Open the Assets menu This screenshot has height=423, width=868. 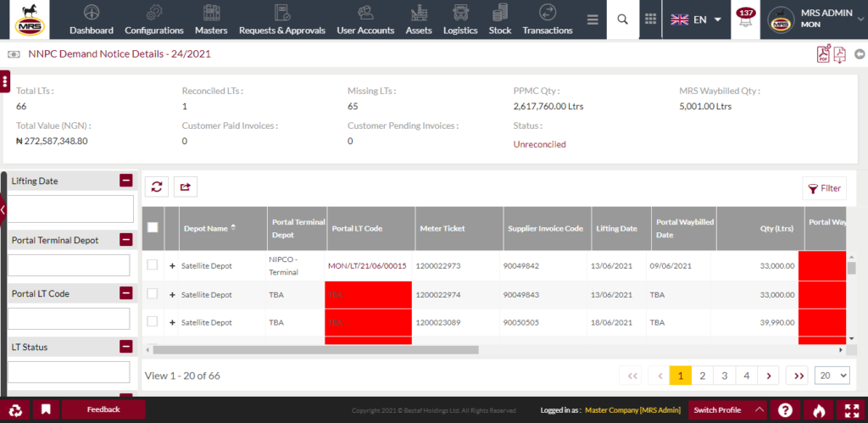coord(419,20)
